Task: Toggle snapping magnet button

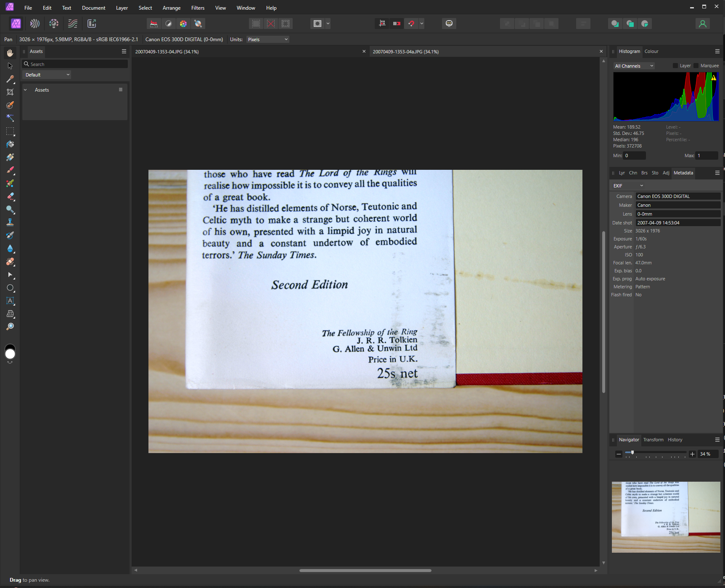Action: [411, 24]
